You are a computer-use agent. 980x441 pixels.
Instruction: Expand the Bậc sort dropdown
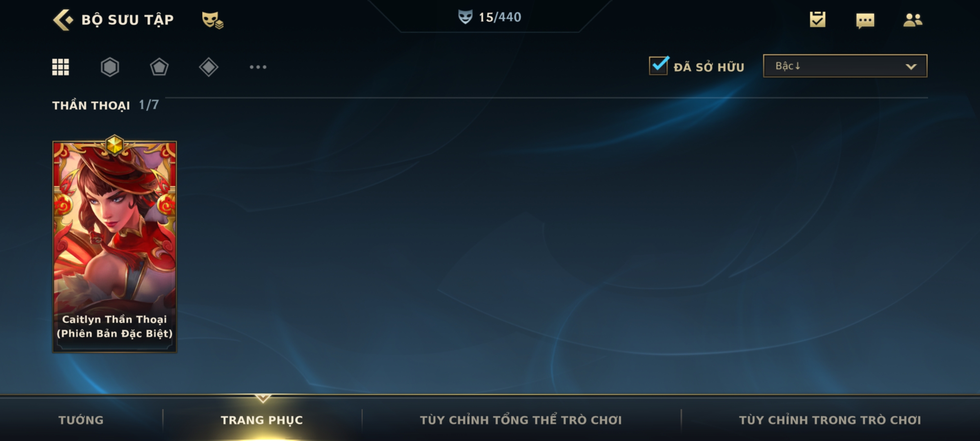845,66
